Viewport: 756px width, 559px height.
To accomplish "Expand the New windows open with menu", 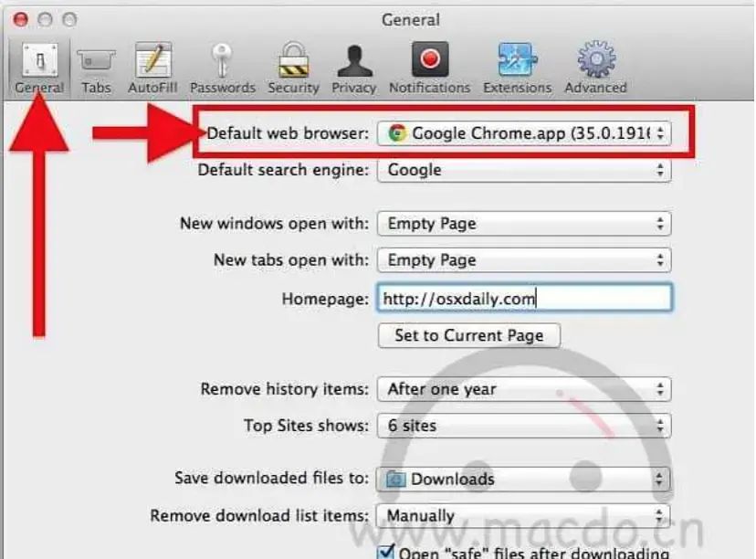I will coord(524,223).
